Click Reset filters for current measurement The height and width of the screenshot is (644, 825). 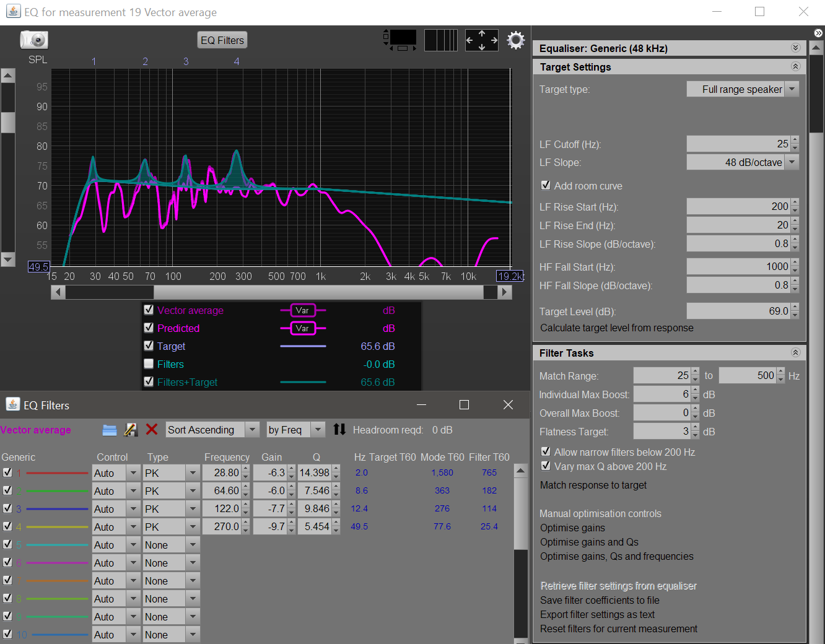pos(619,629)
